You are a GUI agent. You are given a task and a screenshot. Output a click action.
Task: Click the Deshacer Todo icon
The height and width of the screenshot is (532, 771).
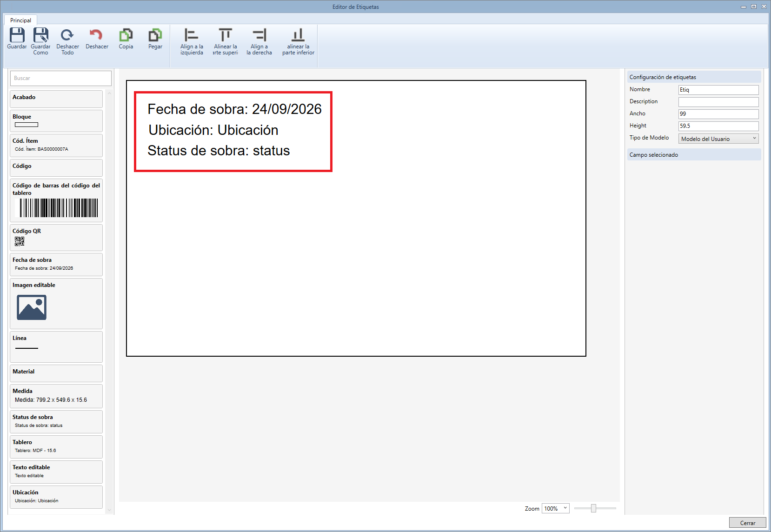click(67, 35)
